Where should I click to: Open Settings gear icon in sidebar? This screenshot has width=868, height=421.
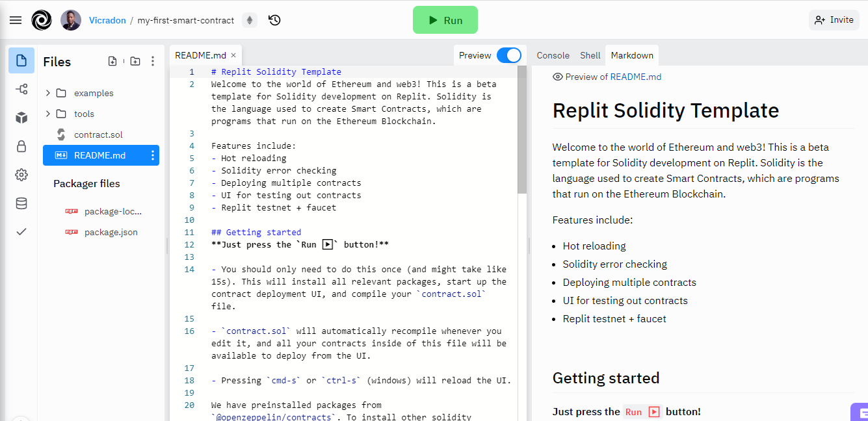tap(21, 175)
